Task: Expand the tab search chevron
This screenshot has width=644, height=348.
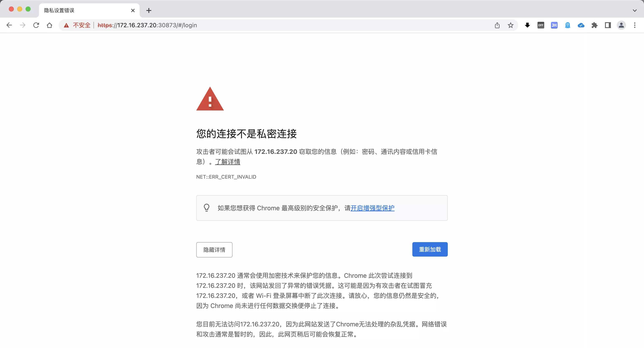Action: (x=635, y=10)
